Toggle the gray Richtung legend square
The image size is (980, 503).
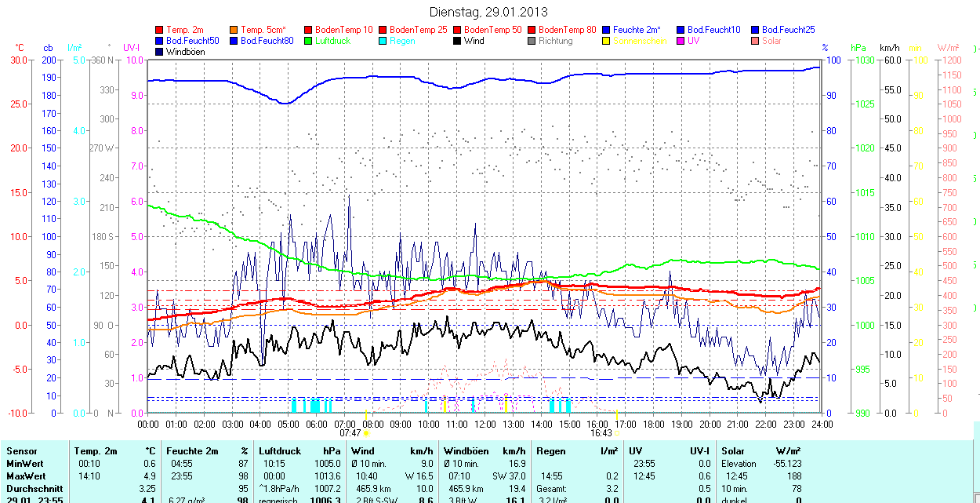point(532,41)
